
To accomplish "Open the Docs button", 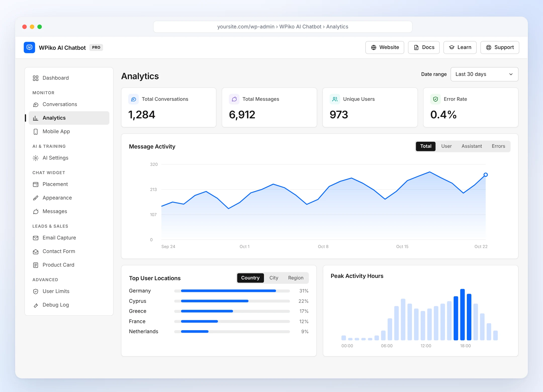I will coord(424,47).
